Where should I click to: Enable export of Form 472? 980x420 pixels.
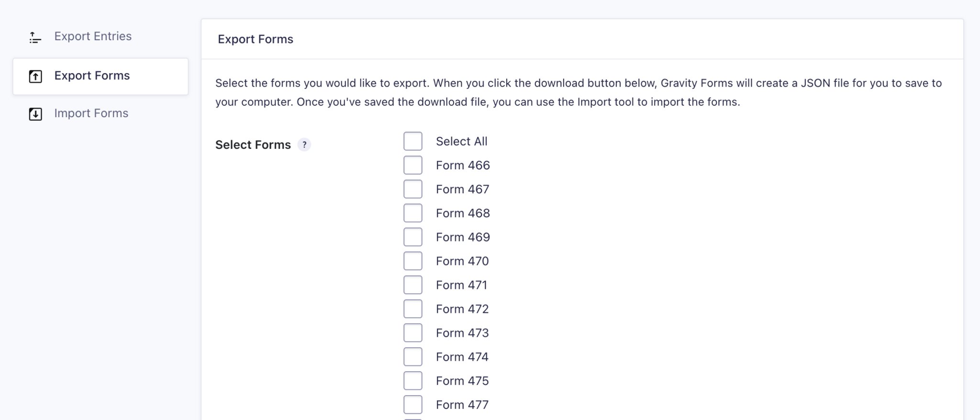pyautogui.click(x=412, y=308)
